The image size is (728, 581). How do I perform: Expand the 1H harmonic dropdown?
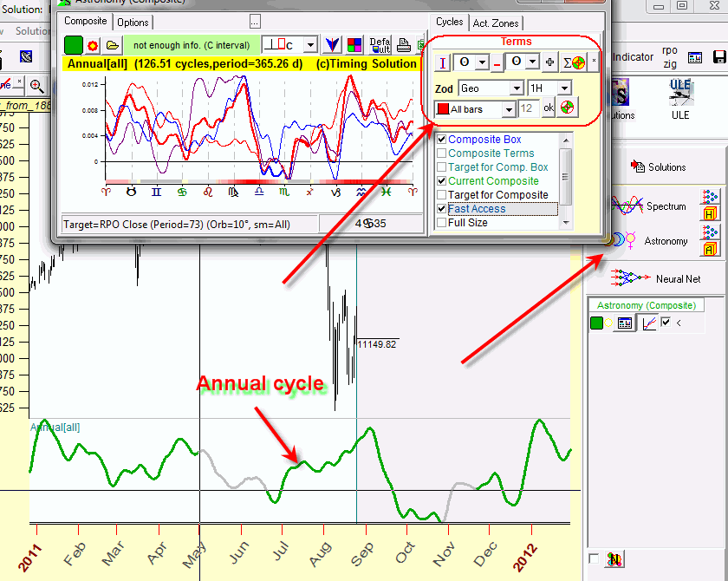[564, 88]
